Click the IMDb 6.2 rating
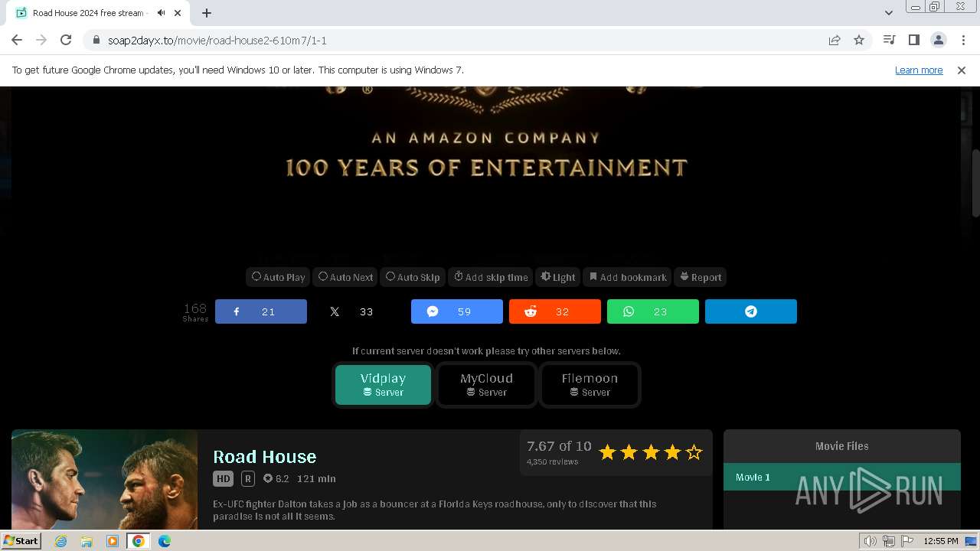980x551 pixels. coord(276,478)
